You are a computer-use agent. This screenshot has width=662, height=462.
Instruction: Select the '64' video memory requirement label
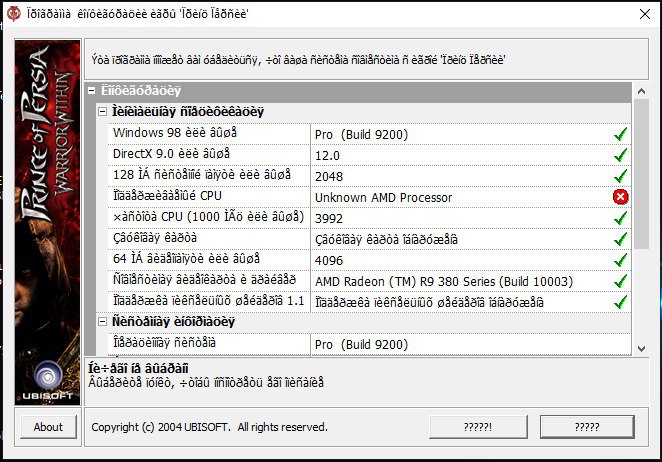pyautogui.click(x=186, y=258)
